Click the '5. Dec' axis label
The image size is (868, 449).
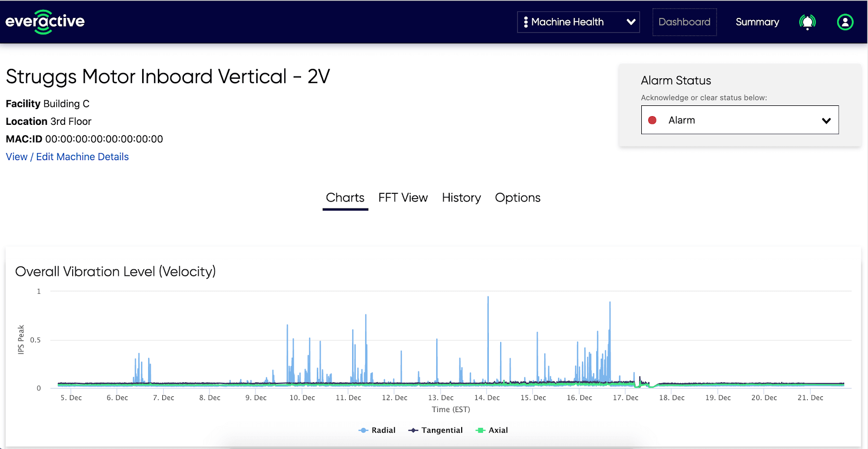71,398
